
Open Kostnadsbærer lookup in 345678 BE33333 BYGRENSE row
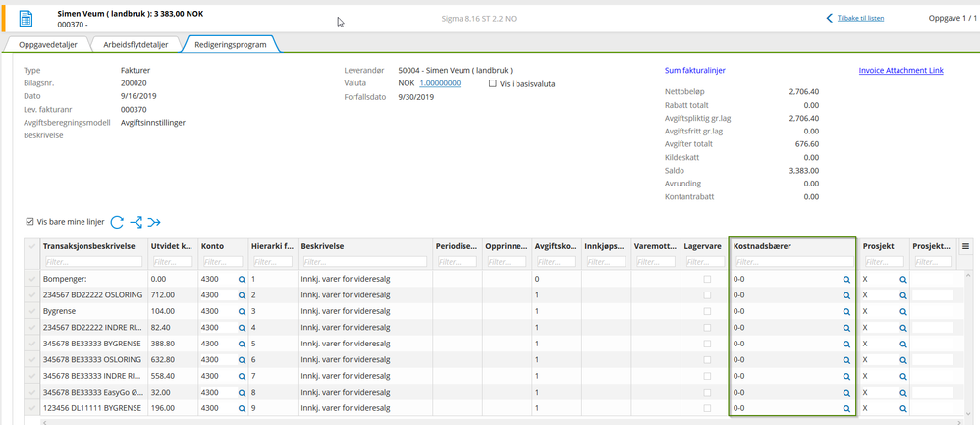click(846, 344)
